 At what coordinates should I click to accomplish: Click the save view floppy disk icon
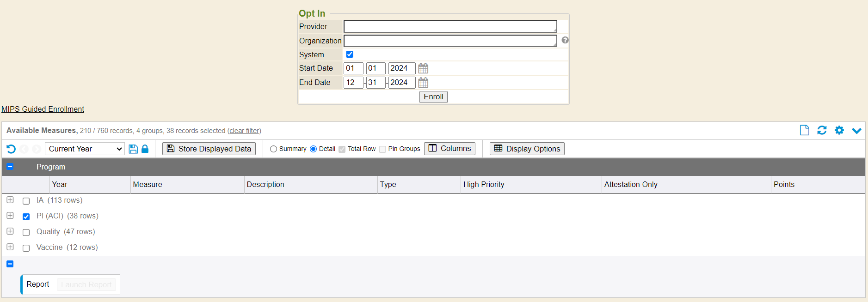coord(133,149)
